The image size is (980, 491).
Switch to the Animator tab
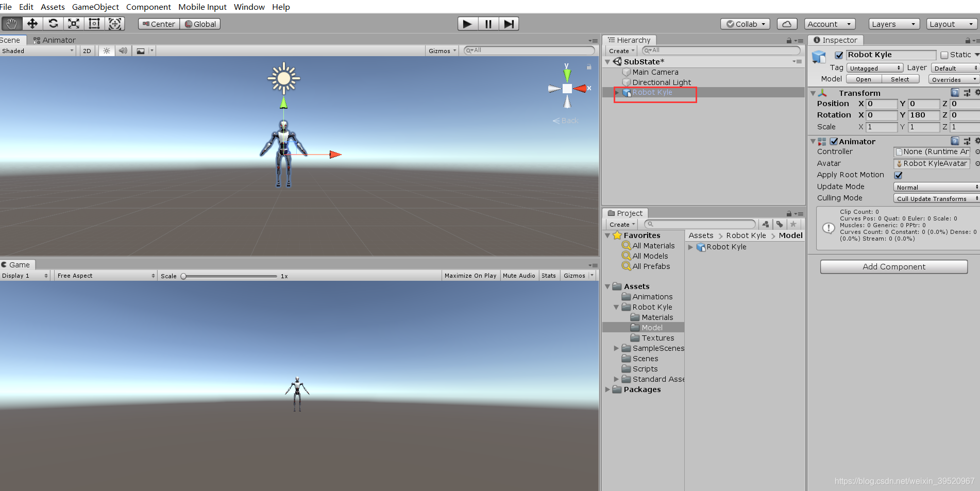click(54, 40)
